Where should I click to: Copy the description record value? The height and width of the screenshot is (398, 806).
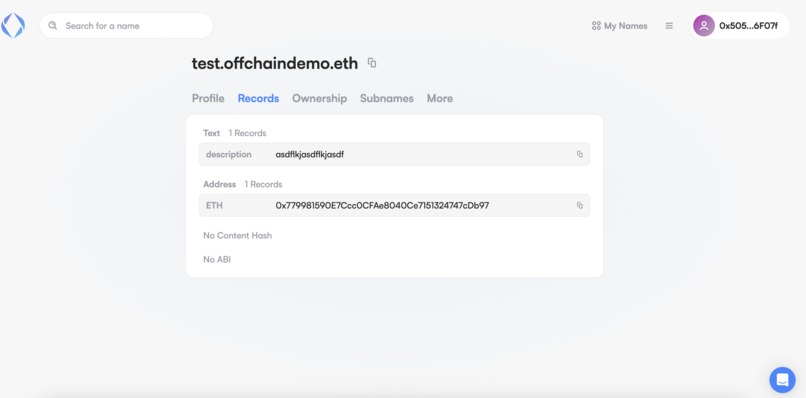click(x=580, y=154)
